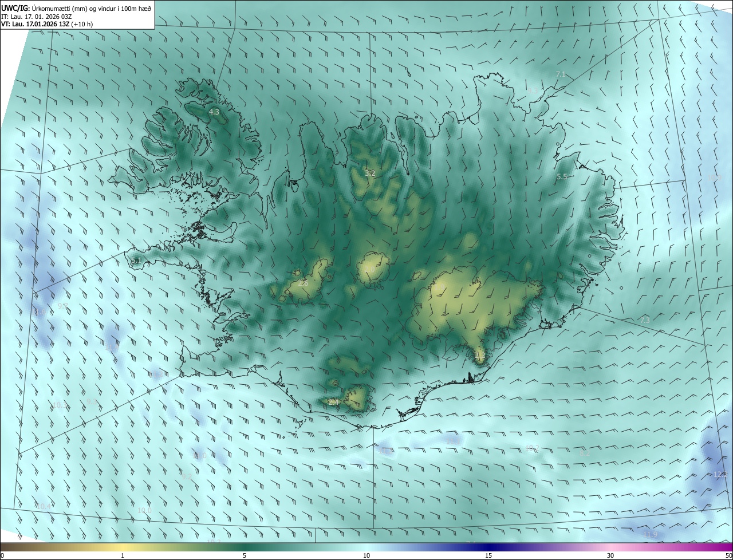Click the 10.4 value label in the southwest corner
This screenshot has width=733, height=560.
point(44,506)
